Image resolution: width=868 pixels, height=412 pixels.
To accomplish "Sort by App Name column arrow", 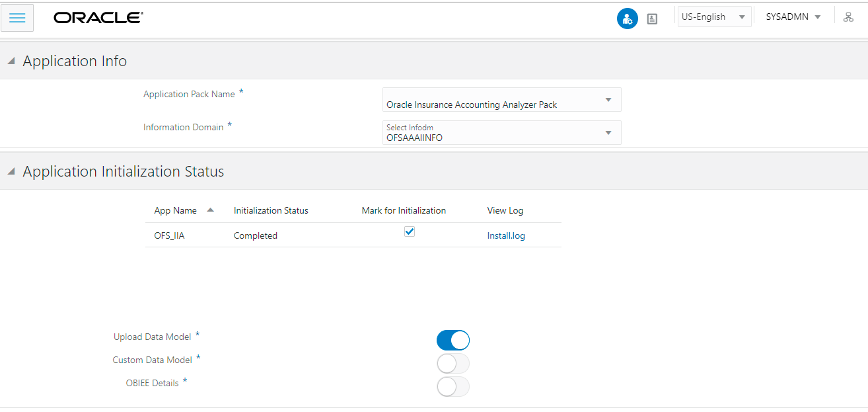I will (210, 210).
